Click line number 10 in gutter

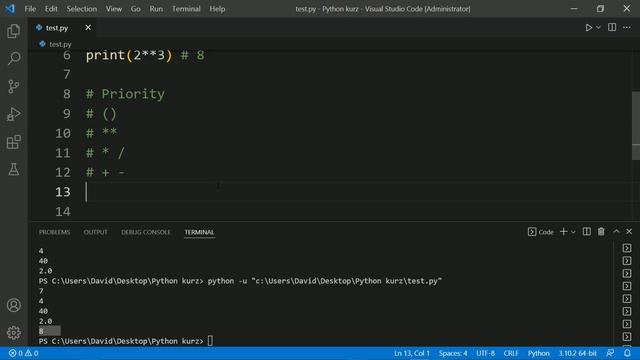63,133
